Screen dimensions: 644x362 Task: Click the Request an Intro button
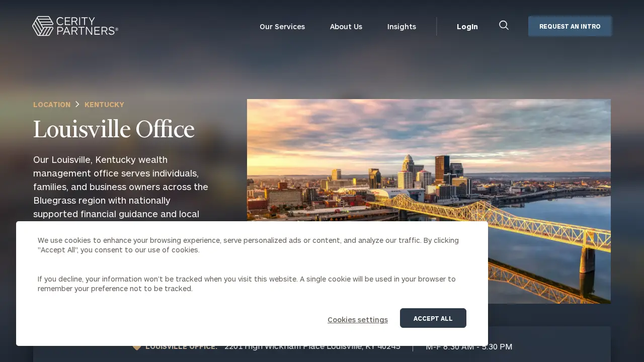(x=570, y=26)
